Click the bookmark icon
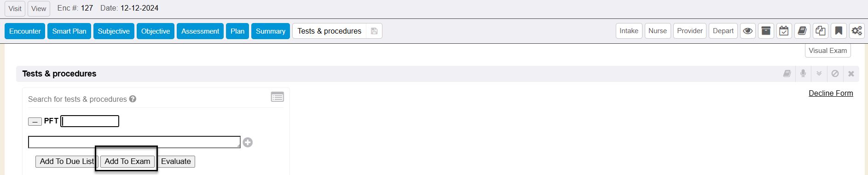Viewport: 868px width, 175px height. 839,31
